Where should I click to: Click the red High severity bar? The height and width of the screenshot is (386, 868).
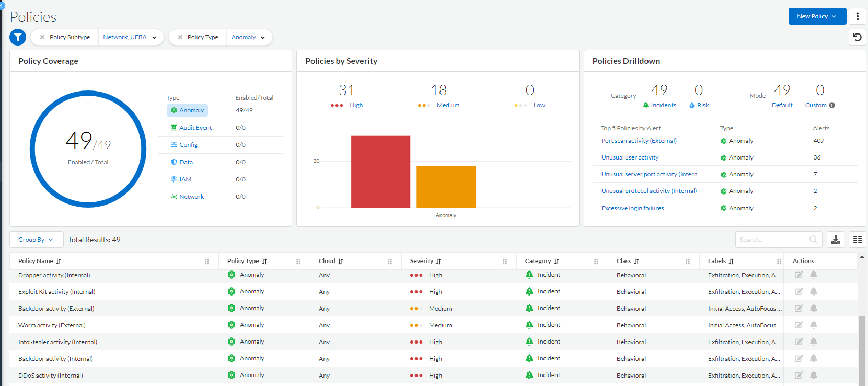point(380,172)
